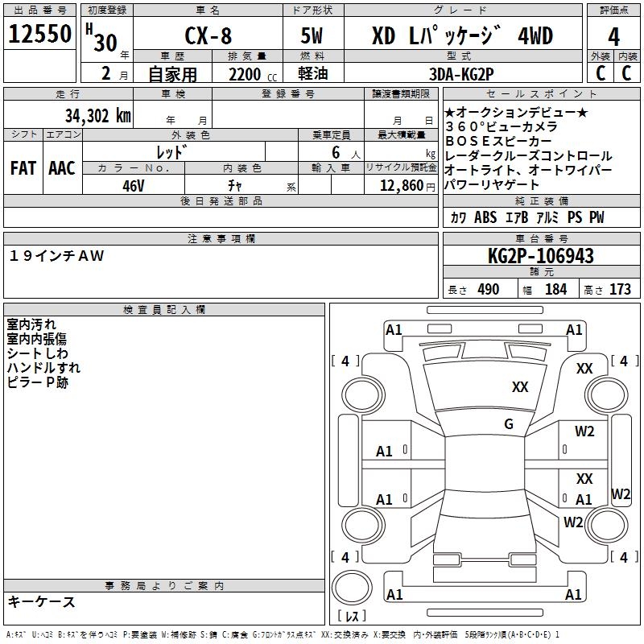The width and height of the screenshot is (644, 644).
Task: Select the mileage 34,302 km
Action: pos(98,116)
